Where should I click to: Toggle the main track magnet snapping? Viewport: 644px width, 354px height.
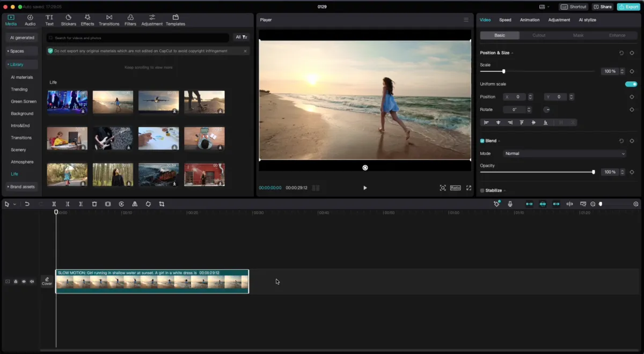click(x=529, y=204)
